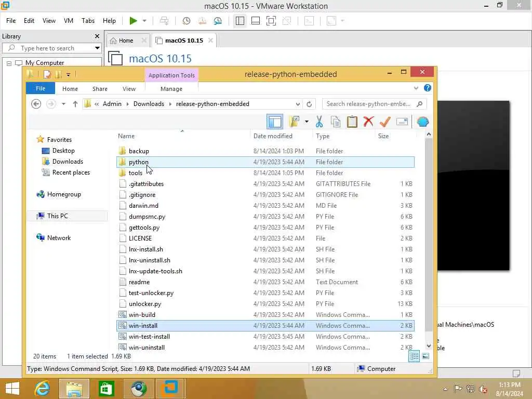Click the Send Ctrl+Alt+Del toolbar icon
This screenshot has width=532, height=399.
pos(164,21)
